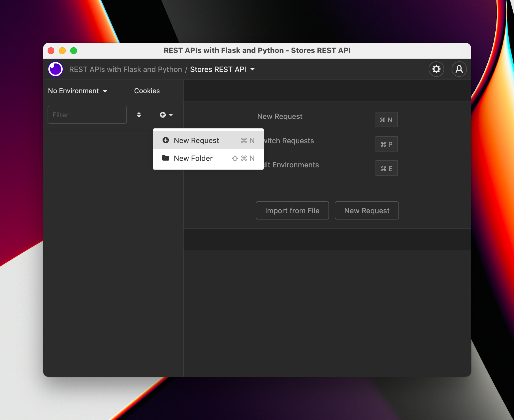514x420 pixels.
Task: Click the purple Insomnia logo icon
Action: [56, 69]
